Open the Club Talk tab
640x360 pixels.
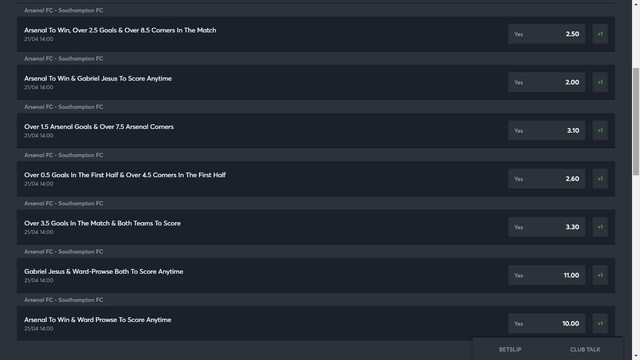pyautogui.click(x=585, y=349)
